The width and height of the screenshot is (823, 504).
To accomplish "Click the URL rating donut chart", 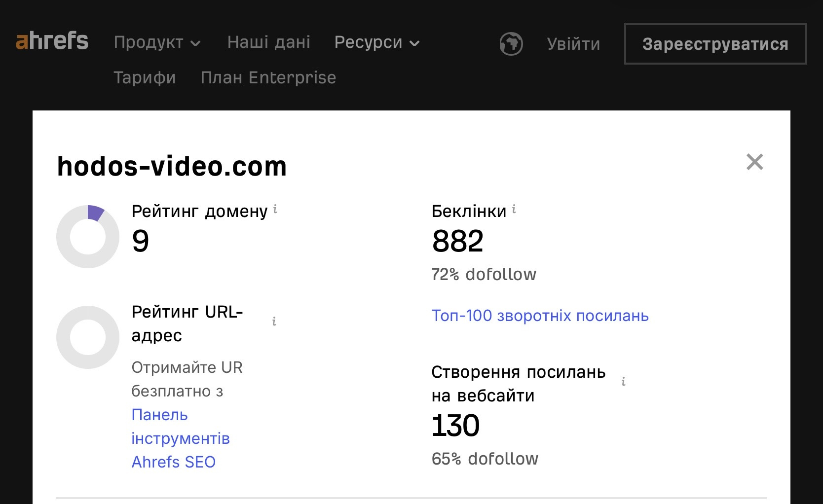I will point(88,337).
